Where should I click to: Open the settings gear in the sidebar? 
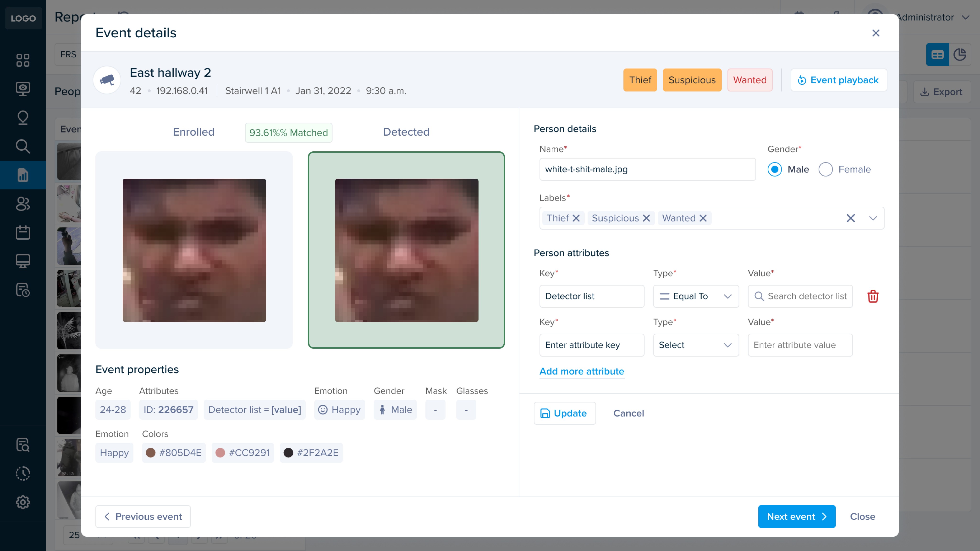click(23, 502)
